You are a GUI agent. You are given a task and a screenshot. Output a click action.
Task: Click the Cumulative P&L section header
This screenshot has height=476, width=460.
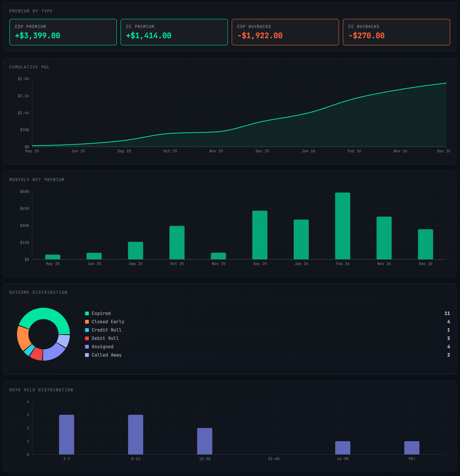pyautogui.click(x=29, y=67)
